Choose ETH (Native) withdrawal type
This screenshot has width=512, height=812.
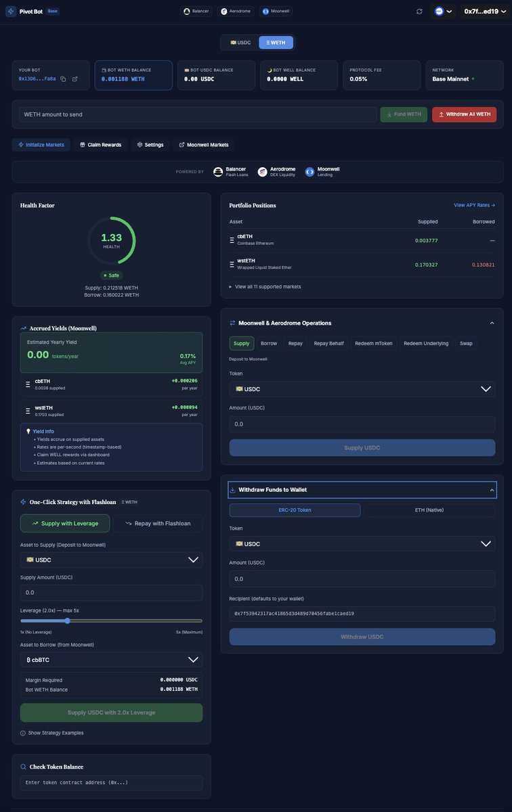coord(429,510)
